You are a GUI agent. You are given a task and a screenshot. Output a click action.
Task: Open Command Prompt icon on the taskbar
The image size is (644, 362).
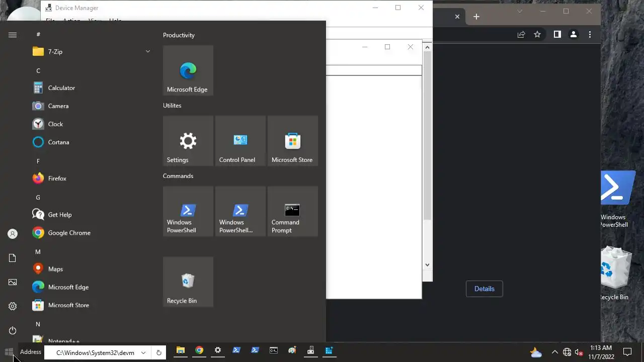pos(274,351)
